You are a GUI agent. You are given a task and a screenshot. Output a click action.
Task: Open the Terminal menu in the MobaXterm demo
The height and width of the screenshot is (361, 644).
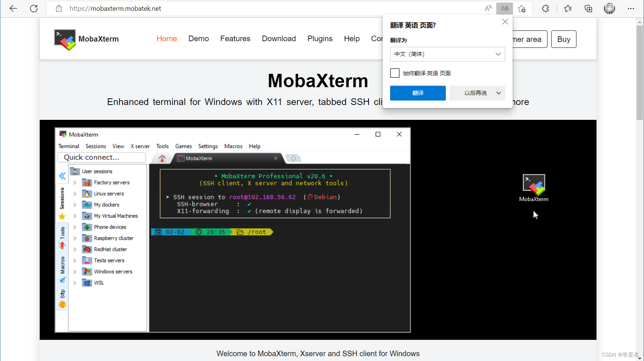coord(69,146)
